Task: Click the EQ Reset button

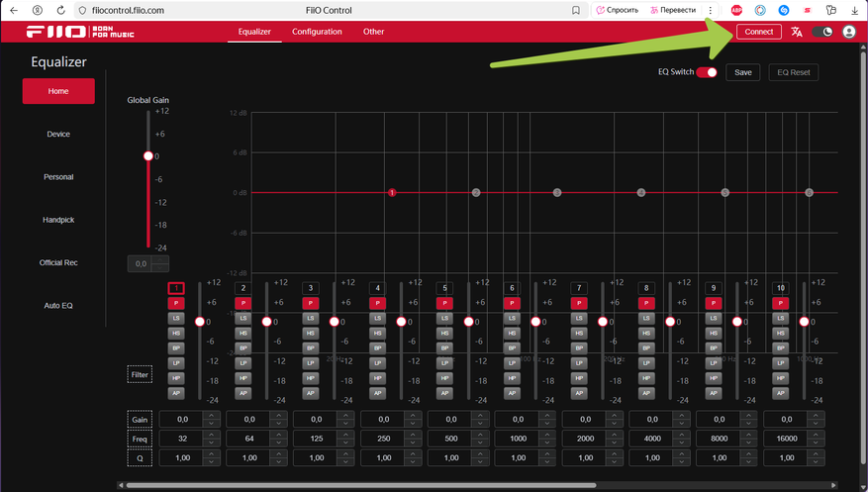Action: [794, 72]
